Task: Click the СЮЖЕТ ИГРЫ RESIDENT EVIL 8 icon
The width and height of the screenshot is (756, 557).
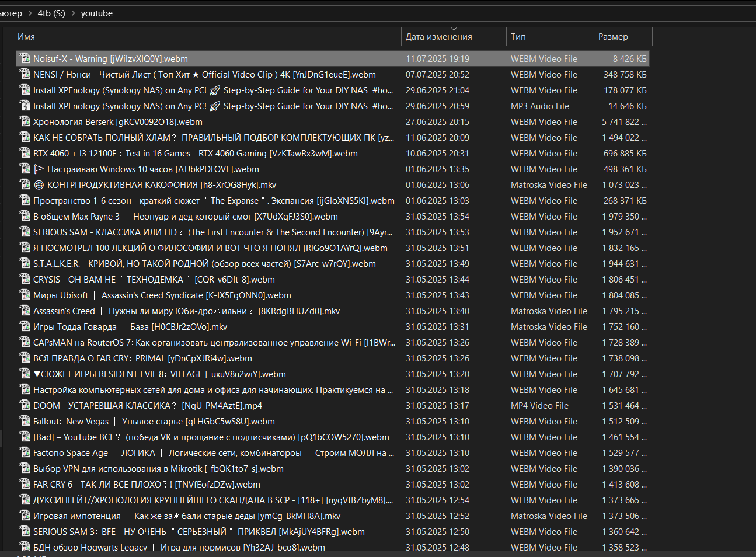Action: [25, 374]
